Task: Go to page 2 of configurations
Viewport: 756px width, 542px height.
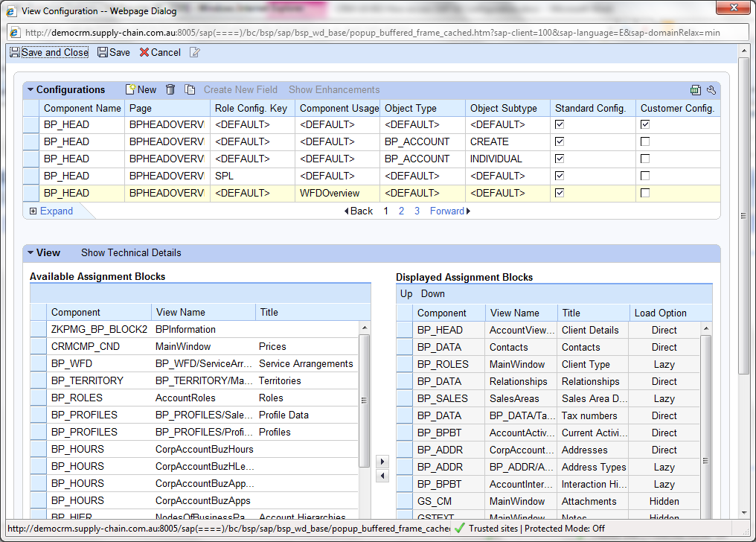Action: (x=401, y=211)
